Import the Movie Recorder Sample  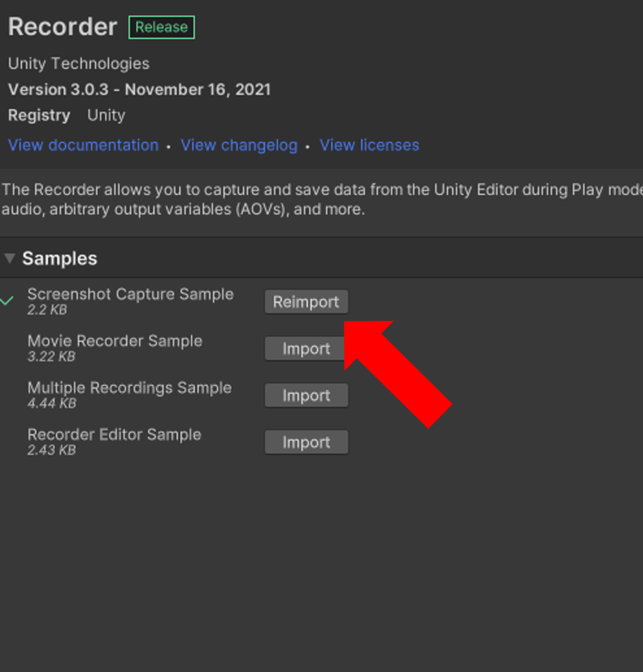pyautogui.click(x=306, y=349)
